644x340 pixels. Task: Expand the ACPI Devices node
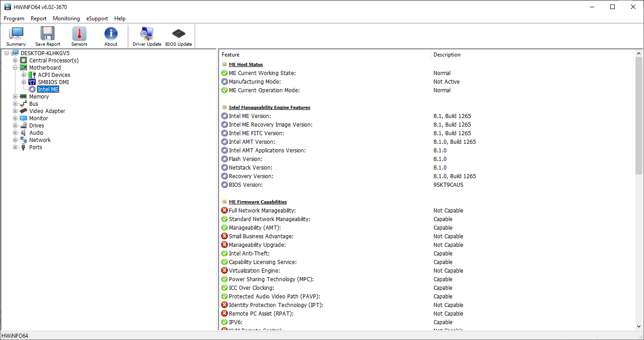click(23, 75)
